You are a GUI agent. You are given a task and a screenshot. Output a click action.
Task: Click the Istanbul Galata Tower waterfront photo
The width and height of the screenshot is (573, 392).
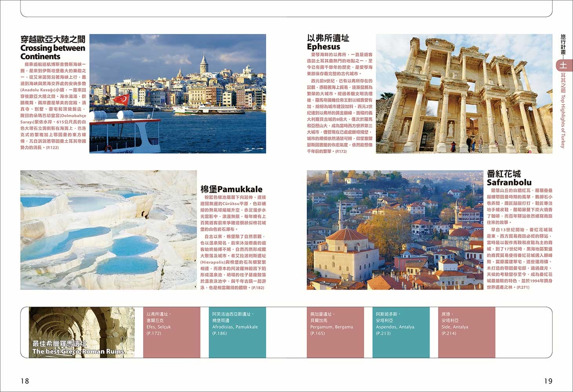(x=178, y=93)
